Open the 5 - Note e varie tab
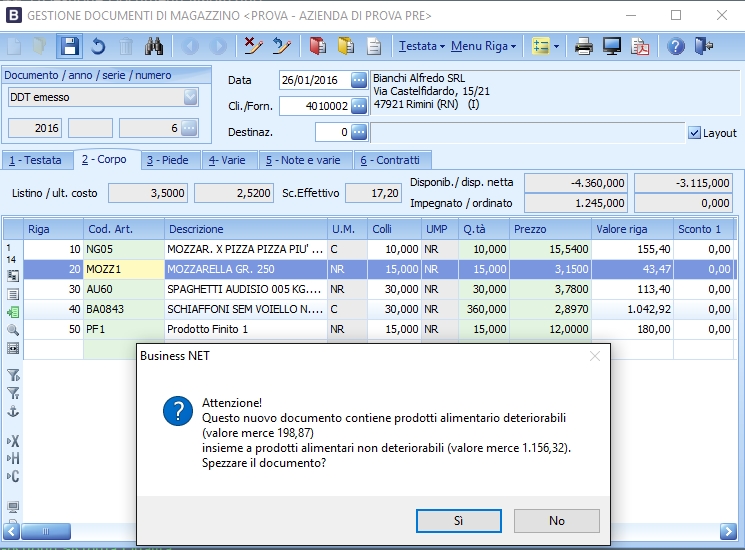Image resolution: width=745 pixels, height=550 pixels. coord(302,160)
